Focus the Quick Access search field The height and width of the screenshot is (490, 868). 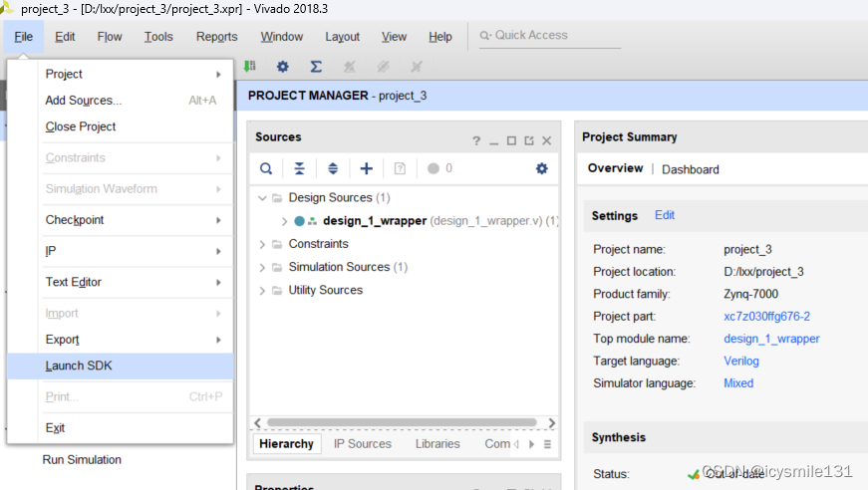coord(550,36)
